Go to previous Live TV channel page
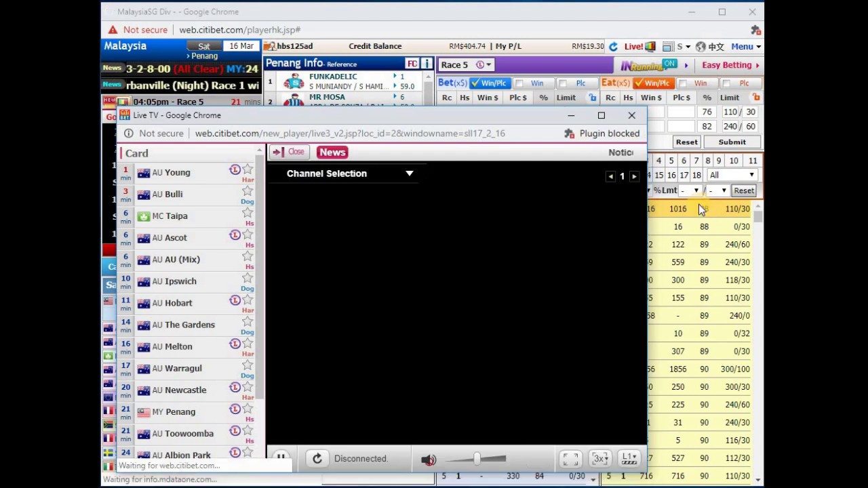 [610, 176]
